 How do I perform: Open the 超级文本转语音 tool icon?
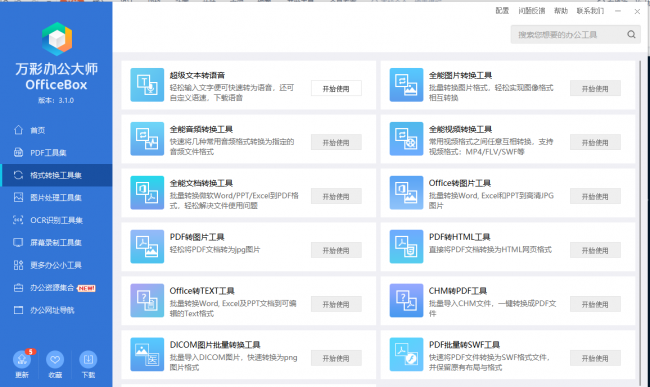147,85
